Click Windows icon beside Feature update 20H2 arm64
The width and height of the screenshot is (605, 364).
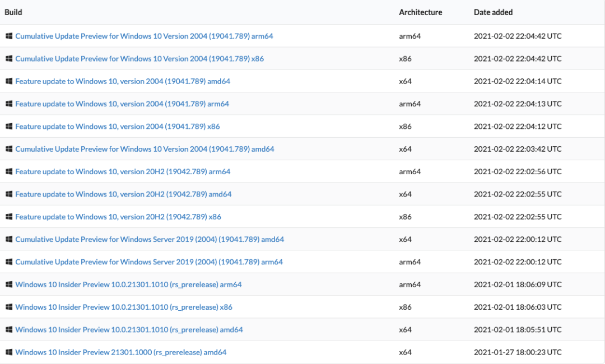[9, 171]
